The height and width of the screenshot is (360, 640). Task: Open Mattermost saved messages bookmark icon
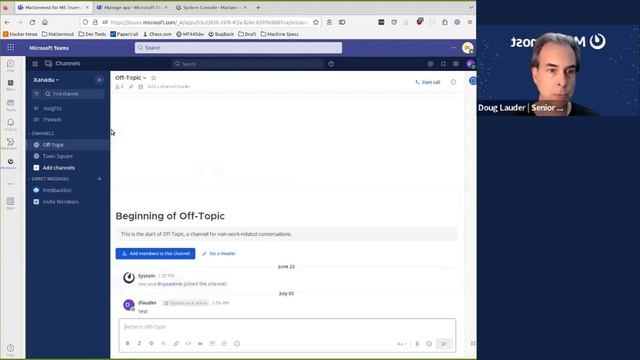point(443,64)
